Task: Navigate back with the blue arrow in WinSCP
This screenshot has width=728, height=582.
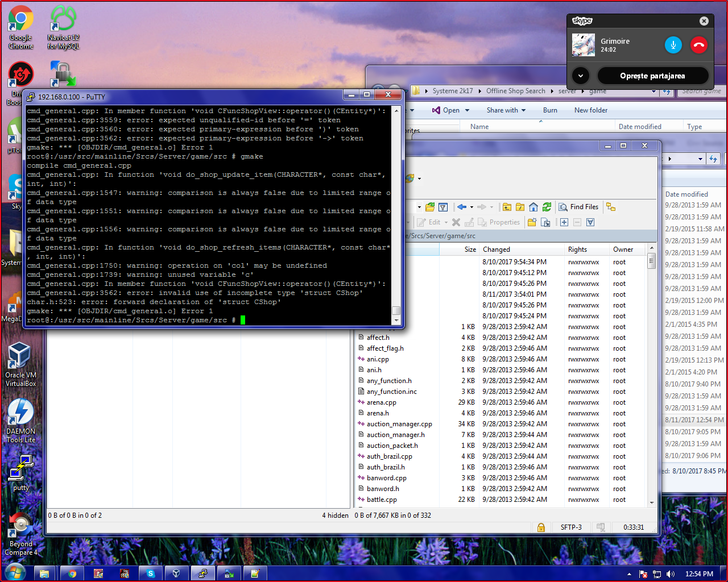Action: (462, 207)
